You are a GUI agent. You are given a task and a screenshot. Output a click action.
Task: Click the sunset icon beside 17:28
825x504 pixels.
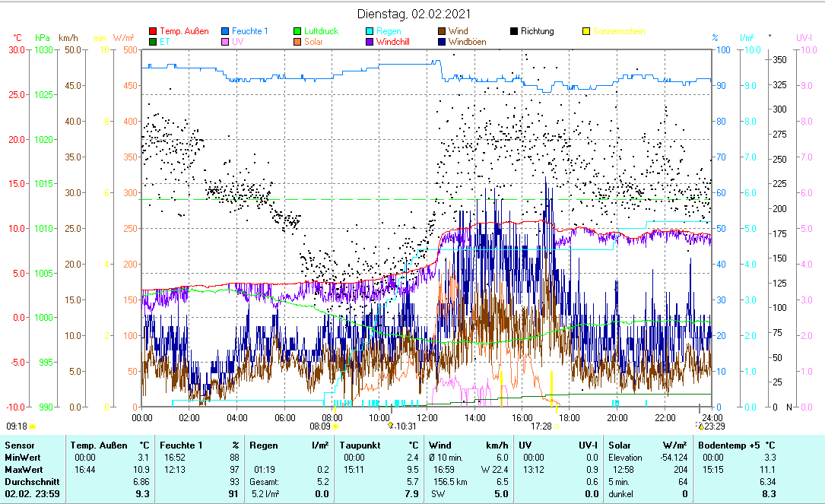click(x=557, y=426)
